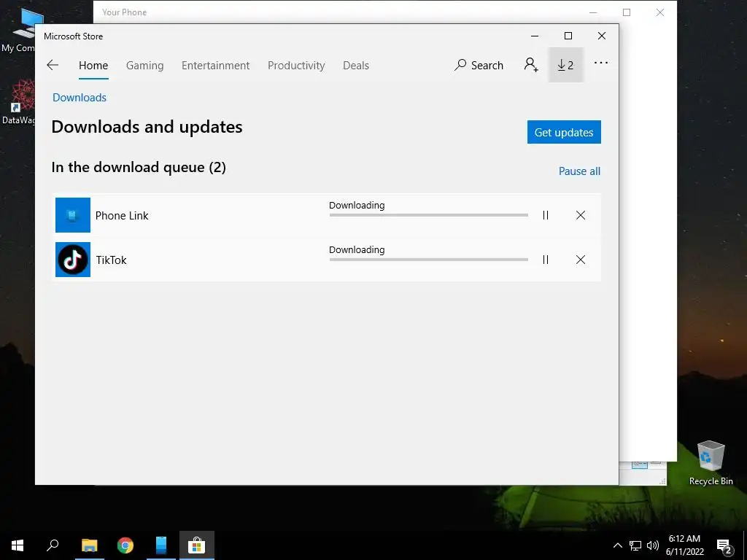Click the In the download queue heading
Screen dimensions: 747x560
139,167
